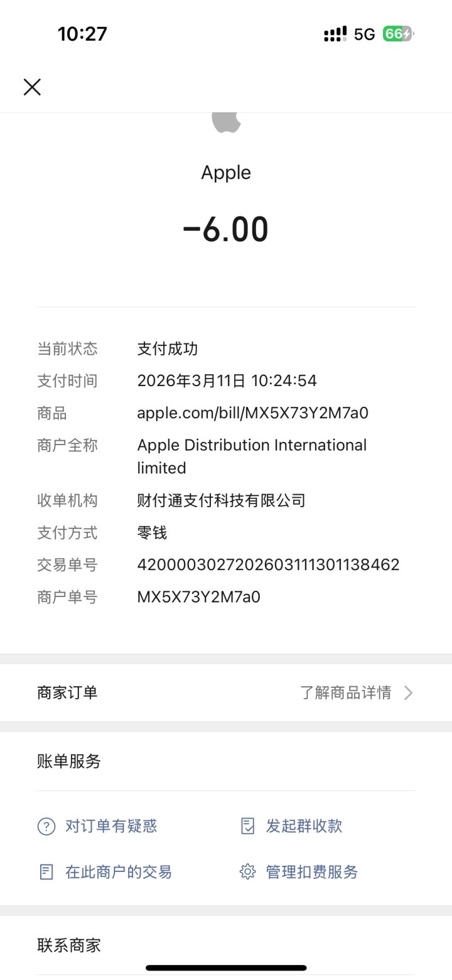This screenshot has height=980, width=452.
Task: Tap the gear icon for deduction services
Action: click(248, 872)
